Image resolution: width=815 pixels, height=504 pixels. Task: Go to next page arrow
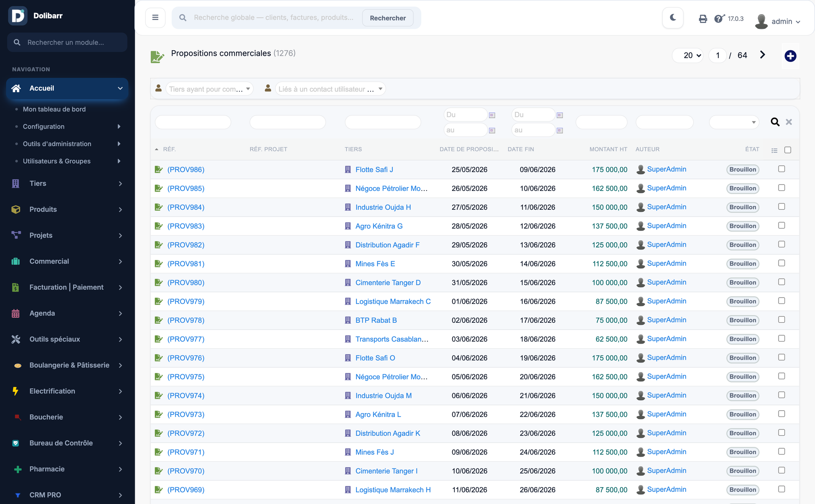[762, 55]
